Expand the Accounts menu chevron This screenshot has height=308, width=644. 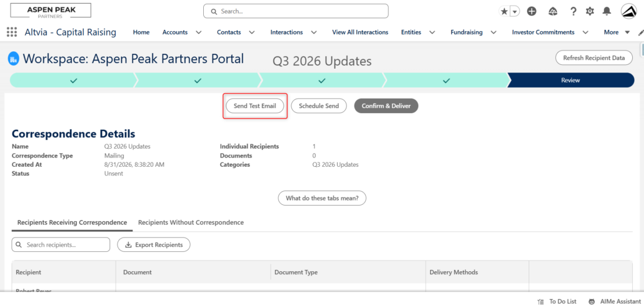click(198, 32)
